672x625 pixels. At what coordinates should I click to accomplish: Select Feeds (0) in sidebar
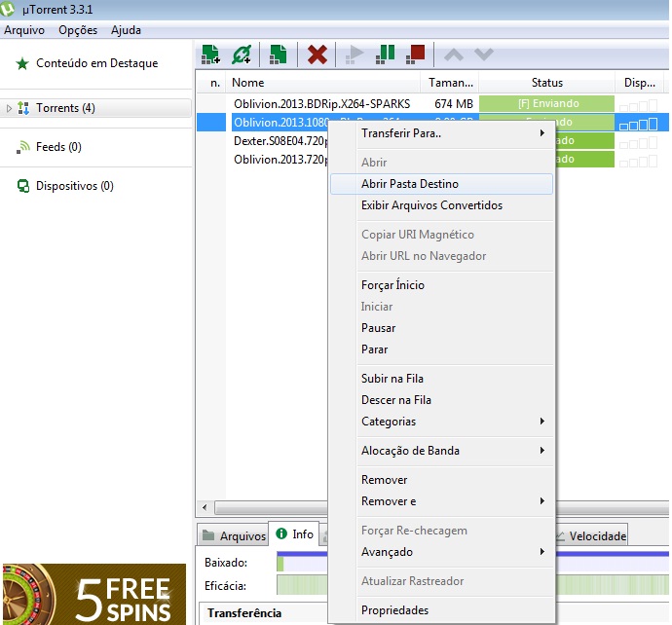[58, 147]
